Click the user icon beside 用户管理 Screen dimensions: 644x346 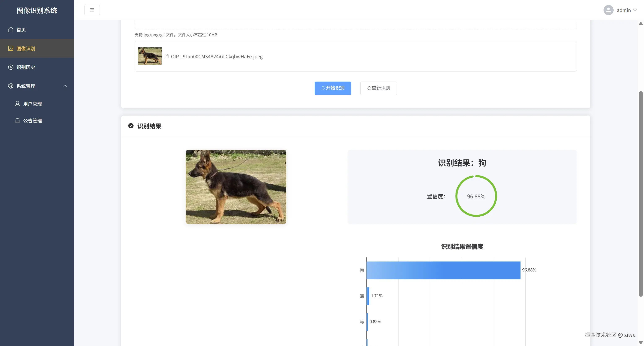pyautogui.click(x=17, y=104)
